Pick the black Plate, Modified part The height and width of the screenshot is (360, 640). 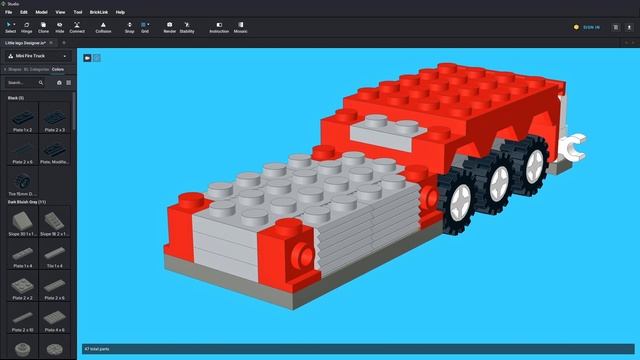[54, 150]
